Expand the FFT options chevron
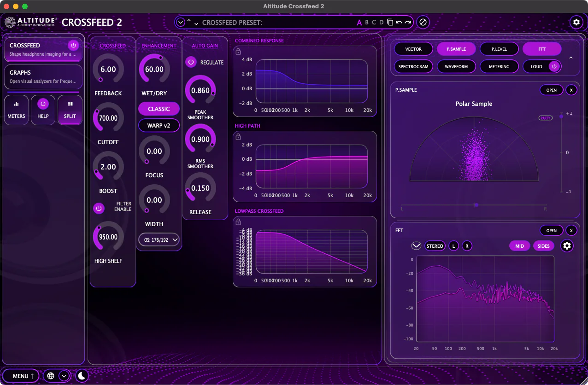The image size is (588, 385). tap(416, 246)
